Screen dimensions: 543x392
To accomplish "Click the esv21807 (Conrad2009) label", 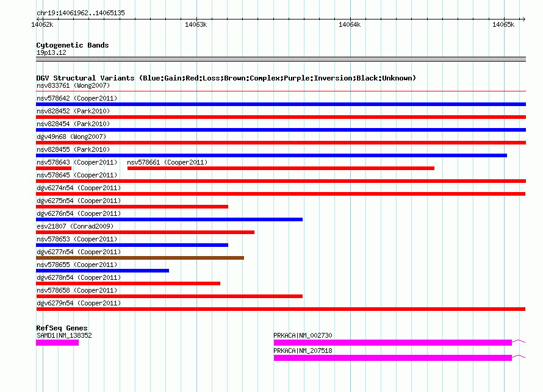I will tap(75, 226).
